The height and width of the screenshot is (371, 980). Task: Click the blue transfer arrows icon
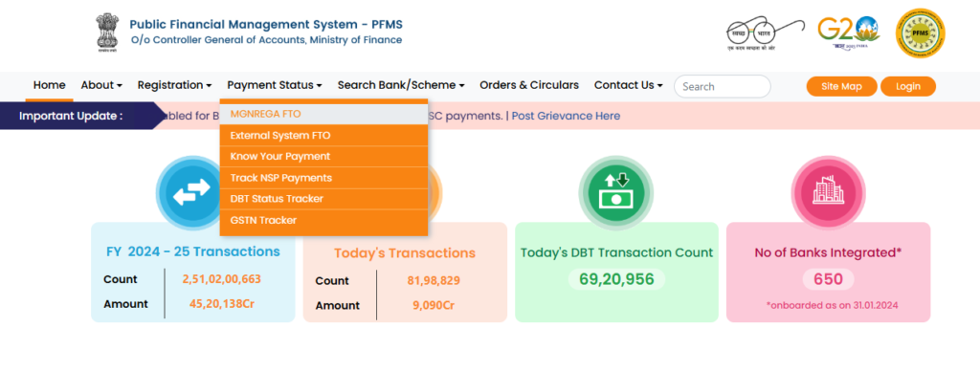[x=192, y=193]
